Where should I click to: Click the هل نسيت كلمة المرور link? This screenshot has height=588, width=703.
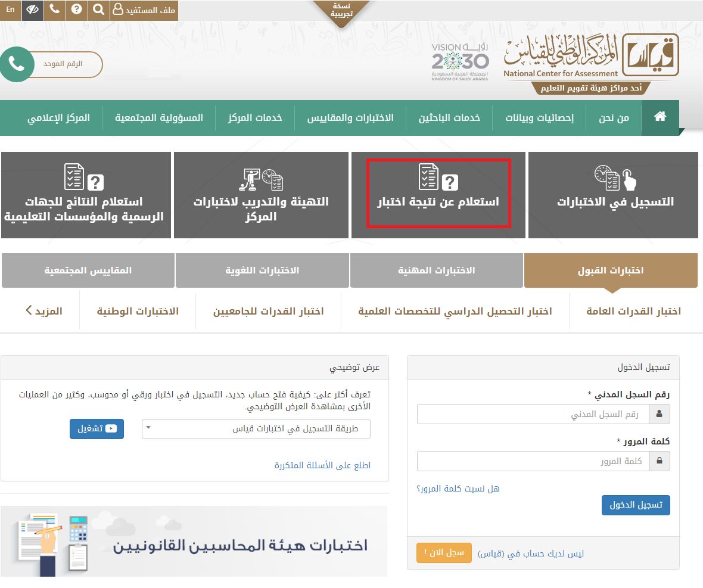(x=458, y=489)
